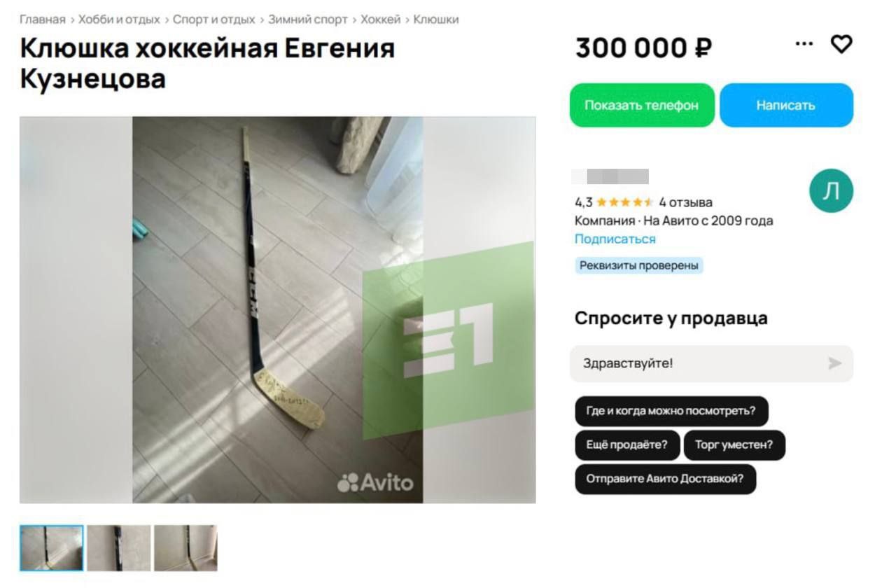896x588 pixels.
Task: Select 'Торг уместен?' quick question
Action: (x=734, y=445)
